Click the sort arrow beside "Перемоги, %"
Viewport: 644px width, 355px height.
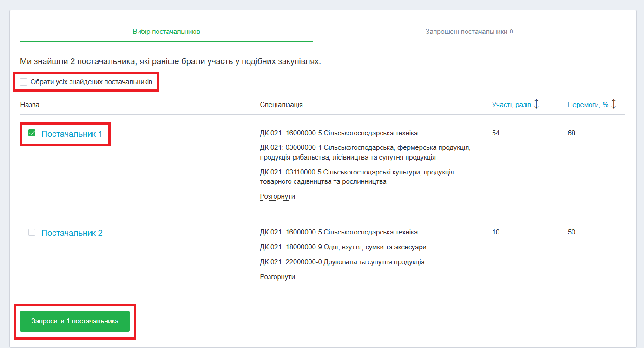tap(613, 104)
